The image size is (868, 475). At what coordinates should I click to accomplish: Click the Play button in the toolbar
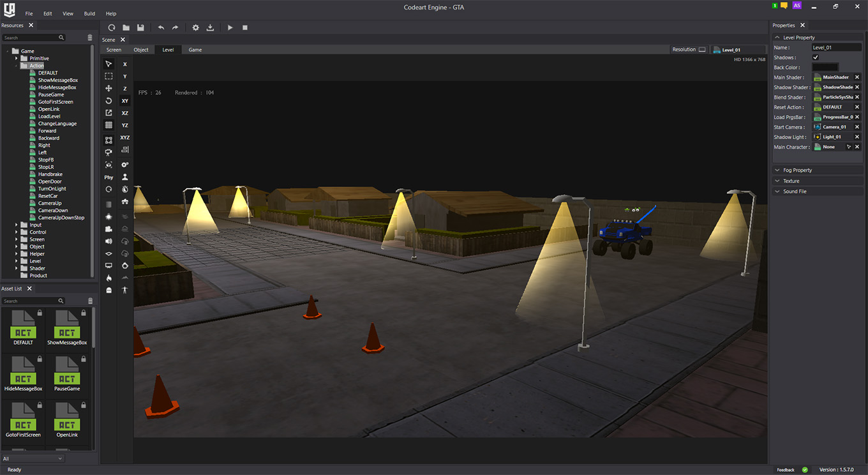pyautogui.click(x=230, y=27)
